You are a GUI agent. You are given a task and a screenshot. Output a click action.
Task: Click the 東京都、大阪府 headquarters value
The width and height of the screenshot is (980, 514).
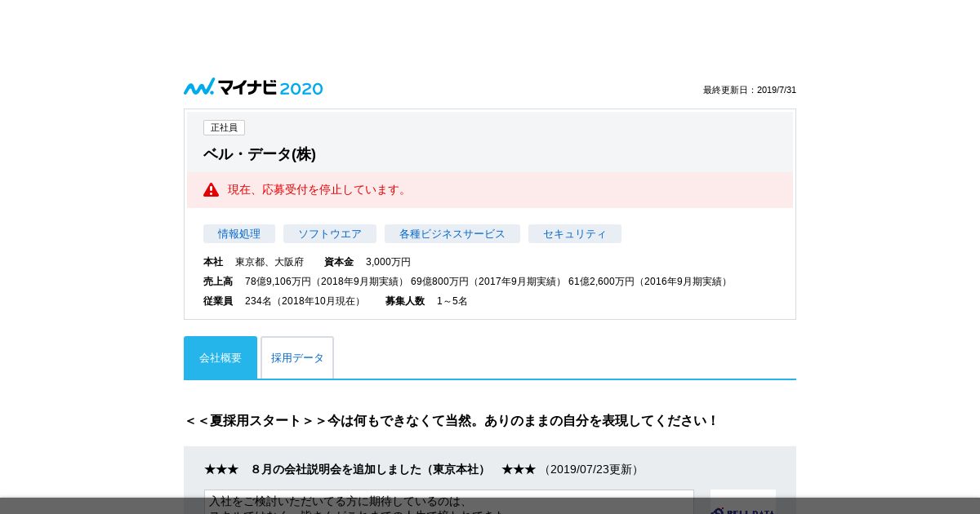(269, 262)
